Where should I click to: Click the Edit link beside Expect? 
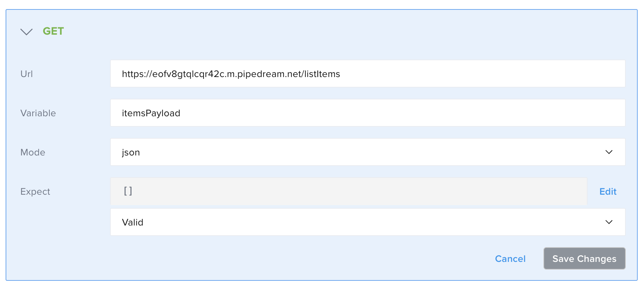[x=608, y=192]
